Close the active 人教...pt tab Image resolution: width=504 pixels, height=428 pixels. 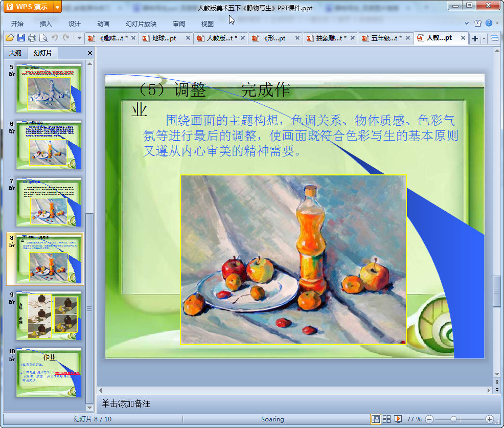463,38
